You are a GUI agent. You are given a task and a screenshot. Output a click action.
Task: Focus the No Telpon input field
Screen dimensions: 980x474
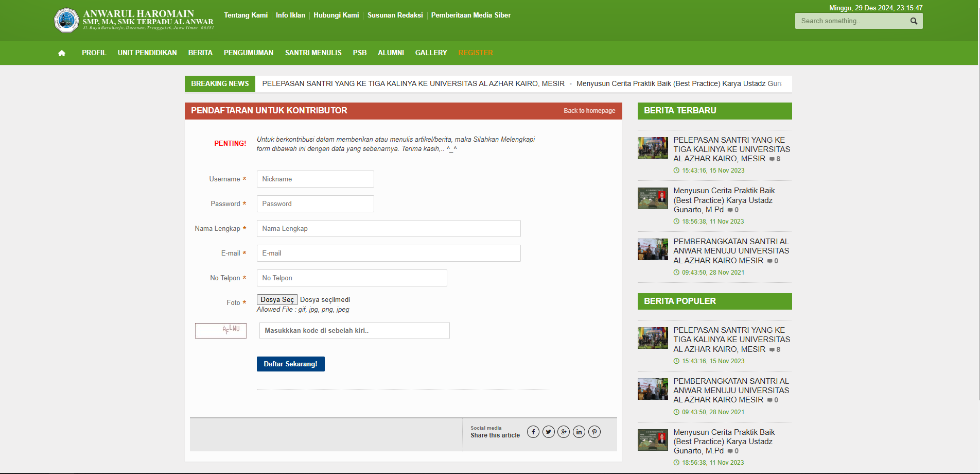[352, 278]
